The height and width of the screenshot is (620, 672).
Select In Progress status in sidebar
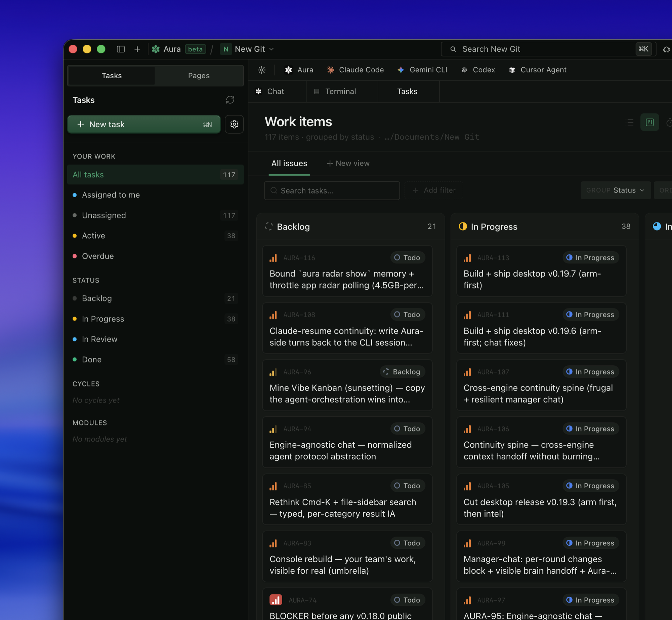pos(155,319)
